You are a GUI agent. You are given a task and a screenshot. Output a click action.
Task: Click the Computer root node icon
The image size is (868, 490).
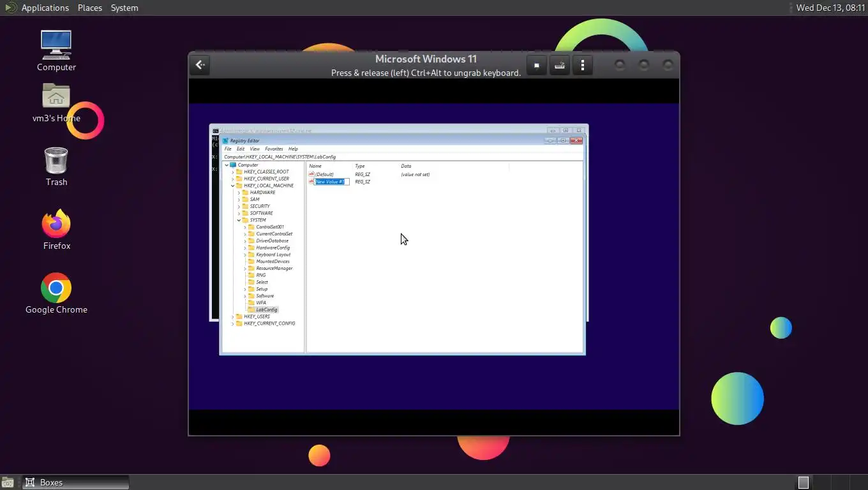233,165
